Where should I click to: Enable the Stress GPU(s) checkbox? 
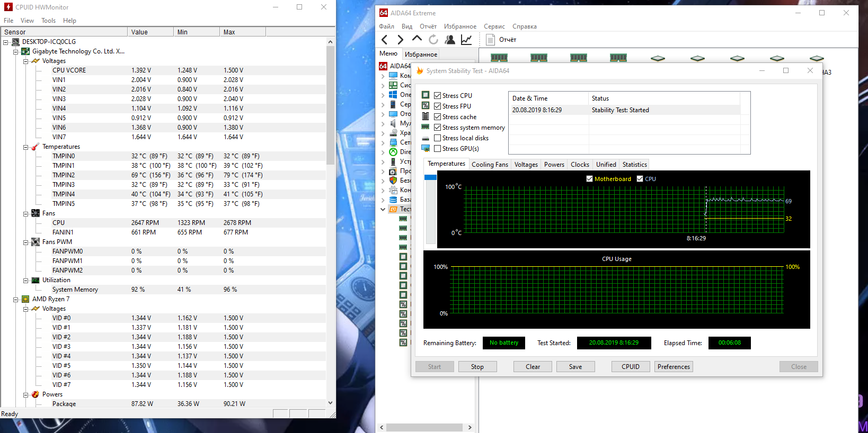438,149
